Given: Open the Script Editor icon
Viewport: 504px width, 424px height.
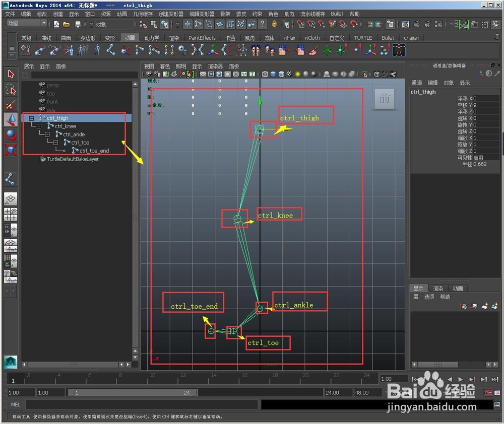Looking at the screenshot, I should click(497, 405).
